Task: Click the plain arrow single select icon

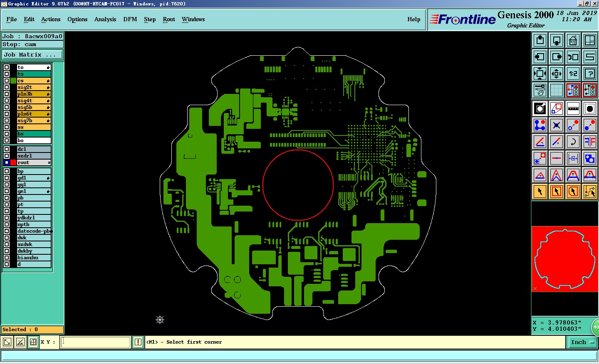Action: click(540, 192)
